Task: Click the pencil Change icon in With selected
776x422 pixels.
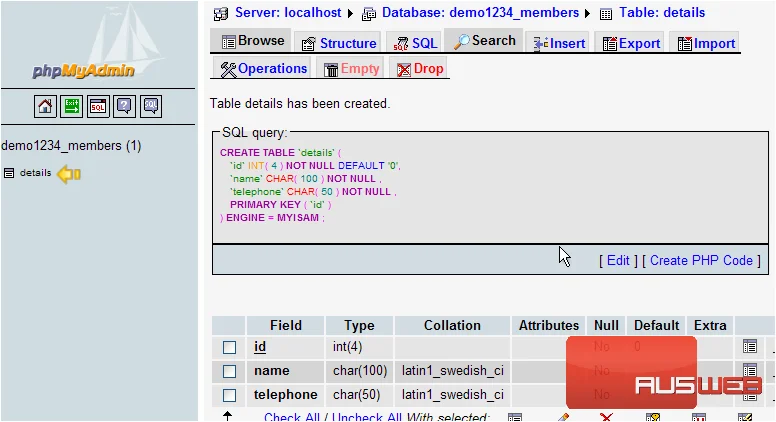Action: click(x=563, y=418)
